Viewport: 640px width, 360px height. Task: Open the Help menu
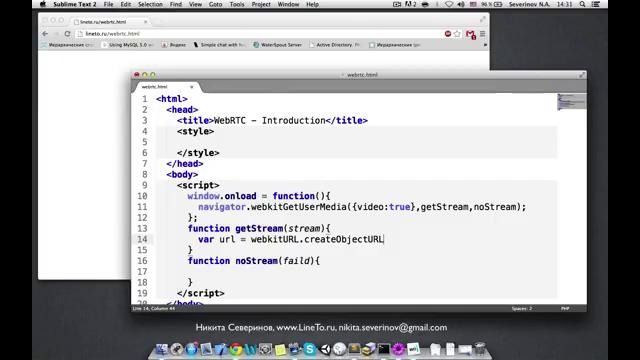click(312, 4)
